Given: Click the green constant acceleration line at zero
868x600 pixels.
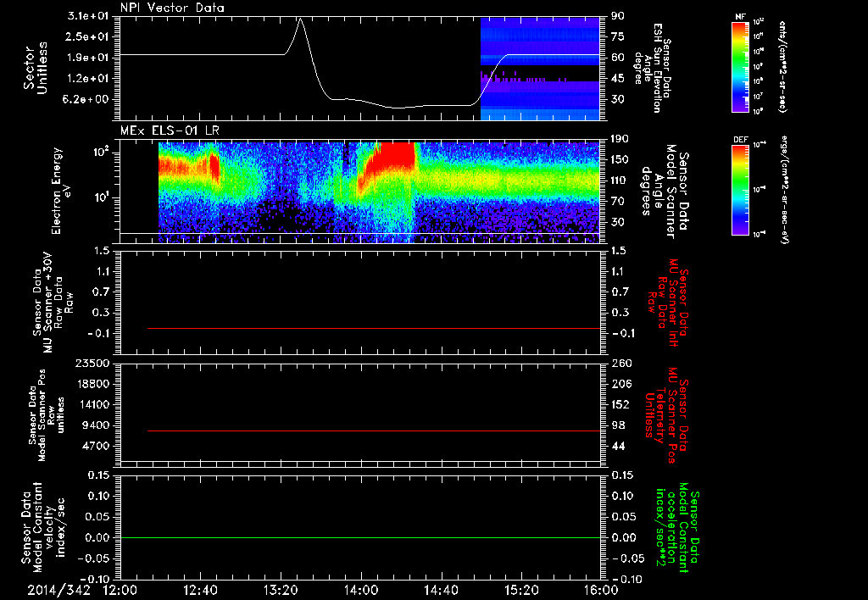Looking at the screenshot, I should (359, 537).
